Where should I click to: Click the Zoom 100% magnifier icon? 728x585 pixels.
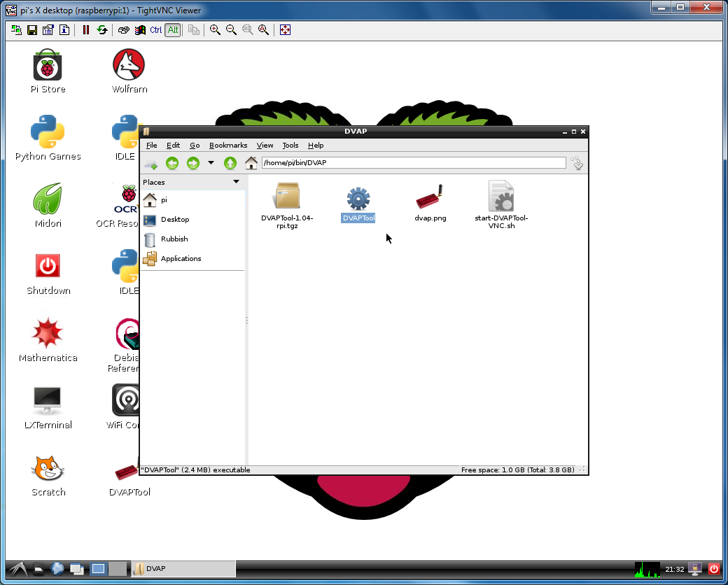coord(248,30)
